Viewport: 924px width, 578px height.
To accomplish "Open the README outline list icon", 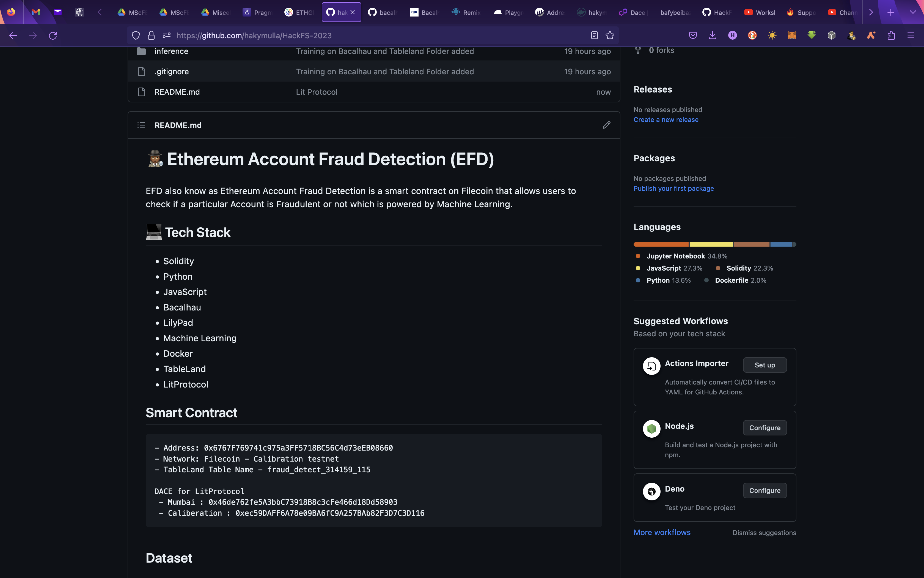I will pos(141,125).
